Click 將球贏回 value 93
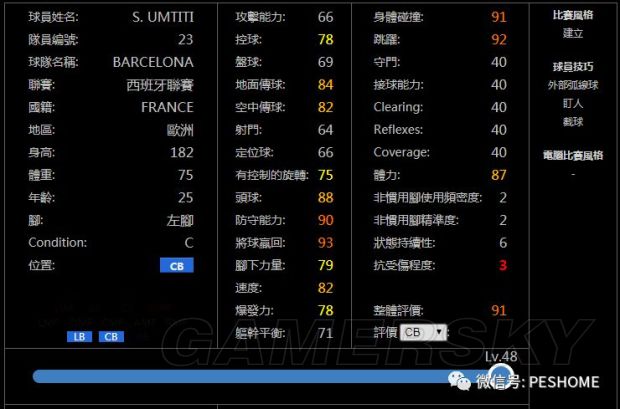 pyautogui.click(x=325, y=242)
